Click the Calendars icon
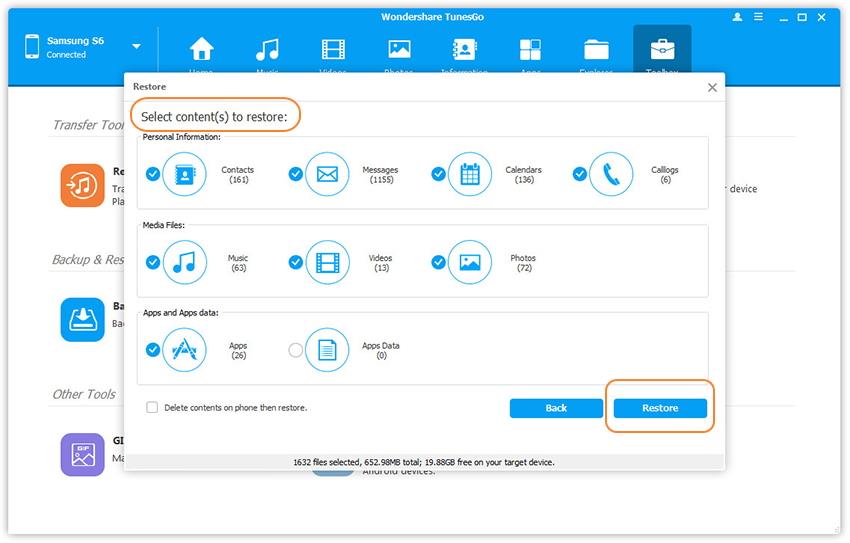 coord(470,174)
